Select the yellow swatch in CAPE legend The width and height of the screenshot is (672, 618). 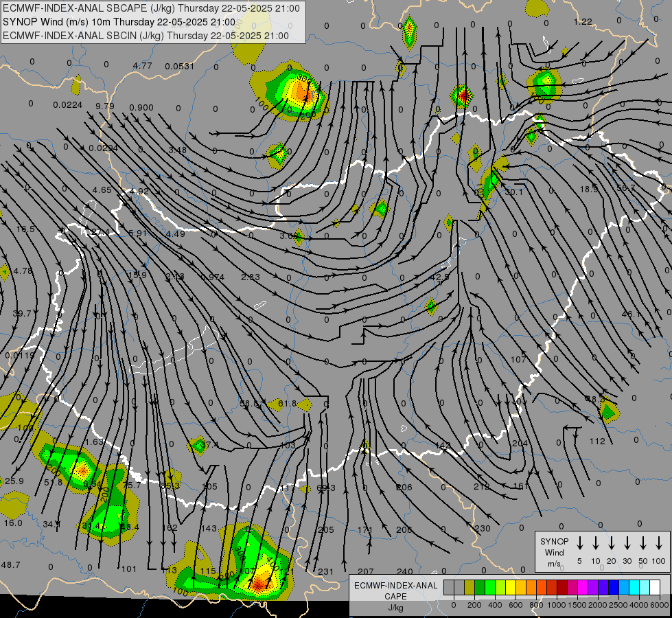click(x=511, y=588)
